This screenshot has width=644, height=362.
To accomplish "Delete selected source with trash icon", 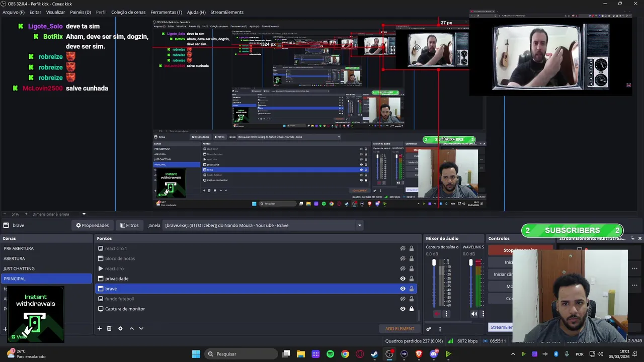I will point(109,328).
